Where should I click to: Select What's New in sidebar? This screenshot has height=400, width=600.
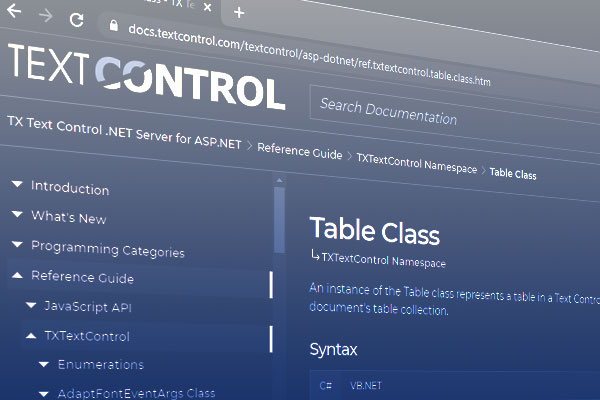(69, 217)
